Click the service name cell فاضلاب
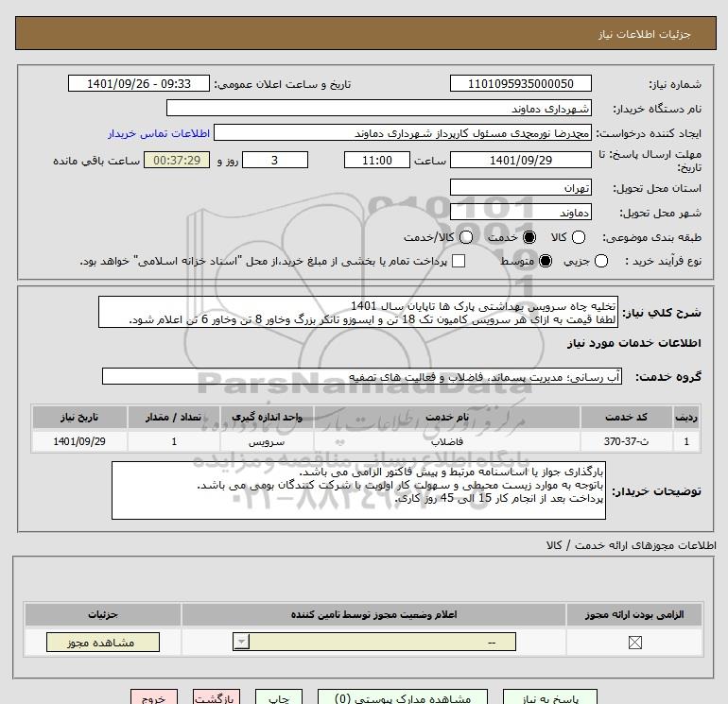This screenshot has height=704, width=728. tap(447, 441)
